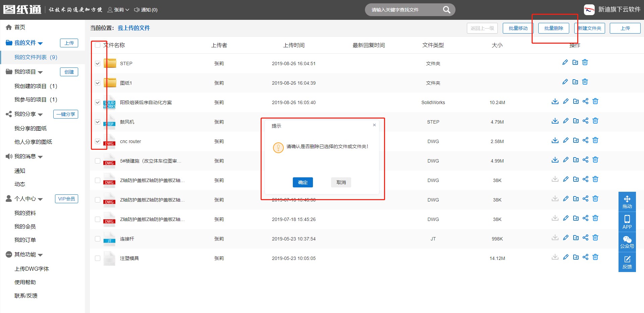The width and height of the screenshot is (644, 313).
Task: Click the 公众号 WeChat floating icon
Action: tap(627, 242)
